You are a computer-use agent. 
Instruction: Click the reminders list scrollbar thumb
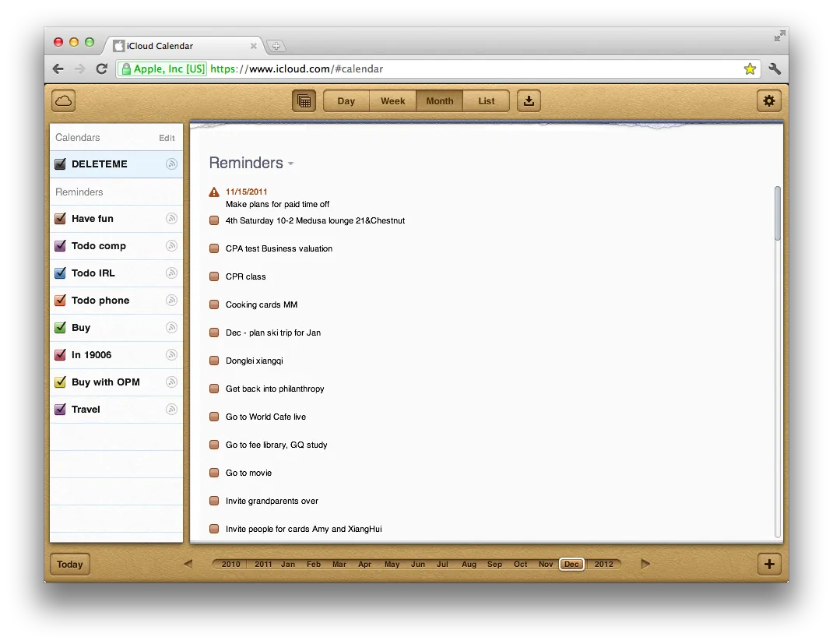(x=777, y=213)
